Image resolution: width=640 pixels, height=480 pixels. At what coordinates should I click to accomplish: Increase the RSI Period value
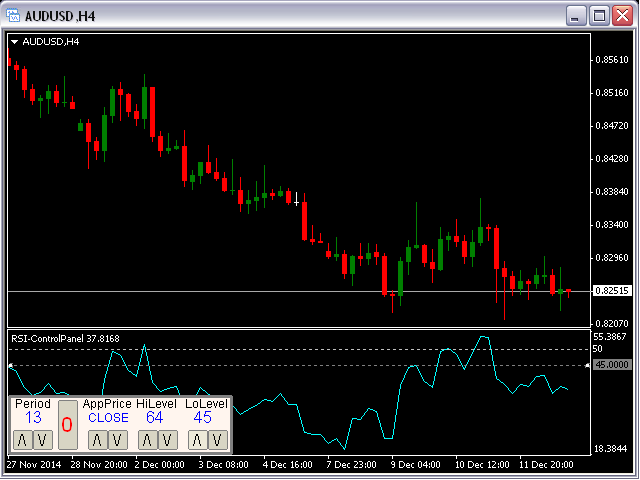click(x=24, y=439)
